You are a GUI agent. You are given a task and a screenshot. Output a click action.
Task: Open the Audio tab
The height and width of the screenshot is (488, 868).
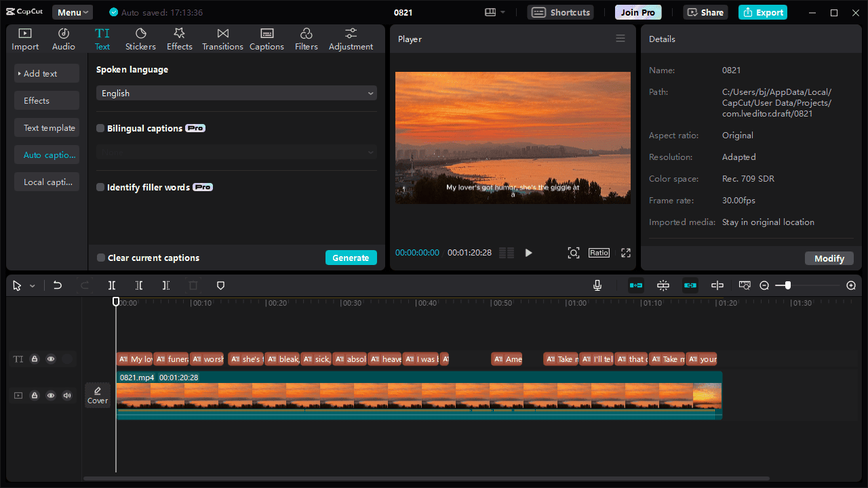[x=64, y=39]
